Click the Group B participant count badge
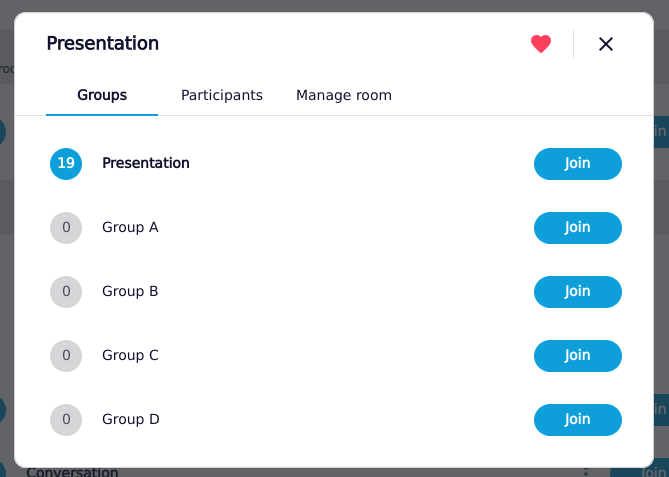Screen dimensions: 669x477 pos(66,292)
